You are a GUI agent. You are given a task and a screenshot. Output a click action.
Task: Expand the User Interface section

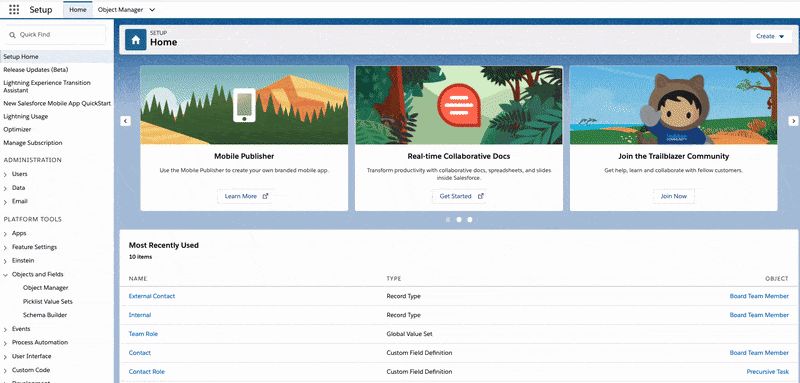point(6,356)
